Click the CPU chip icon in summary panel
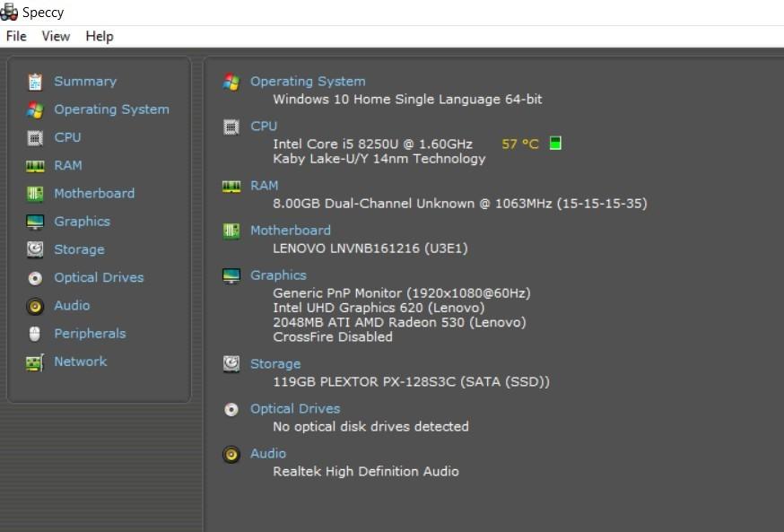Screen dimensions: 784x532 pyautogui.click(x=231, y=127)
